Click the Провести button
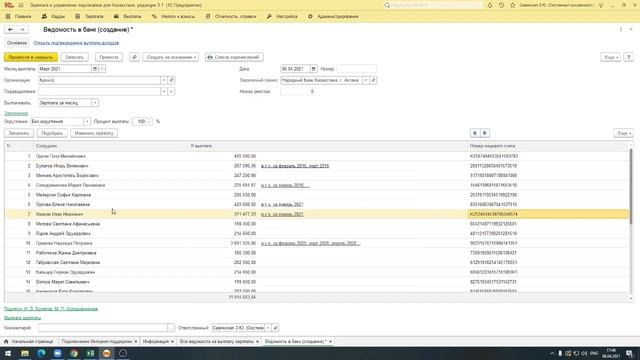Viewport: 640px width, 360px height. pyautogui.click(x=109, y=57)
